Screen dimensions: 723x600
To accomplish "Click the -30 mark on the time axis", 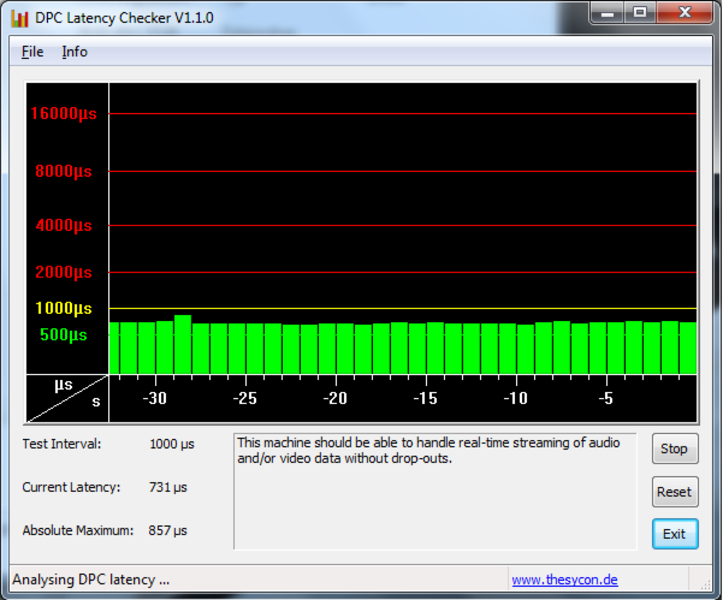I will point(155,398).
